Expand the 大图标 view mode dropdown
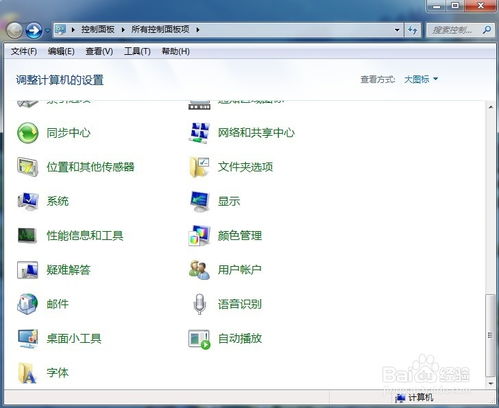The width and height of the screenshot is (499, 408). [421, 79]
